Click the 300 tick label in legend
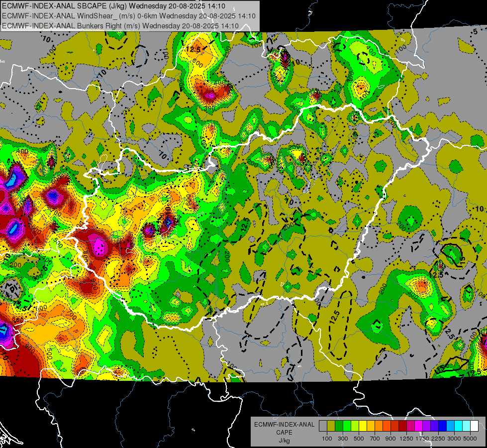This screenshot has height=448, width=487. pyautogui.click(x=343, y=439)
